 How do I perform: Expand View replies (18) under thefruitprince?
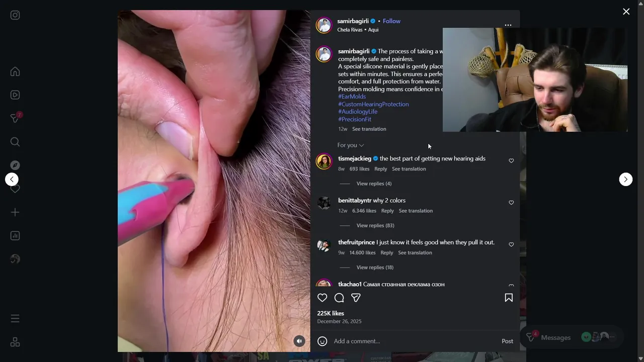coord(375,267)
